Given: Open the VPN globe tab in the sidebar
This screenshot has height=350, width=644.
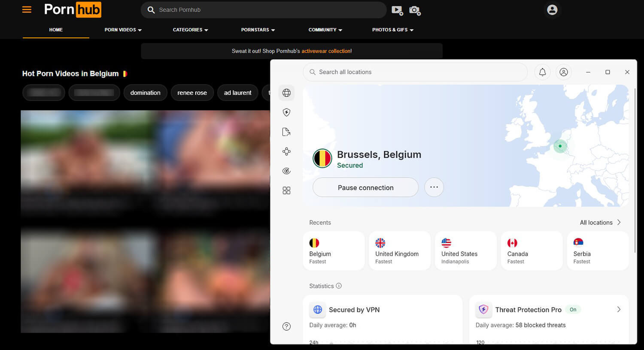Looking at the screenshot, I should (x=286, y=93).
